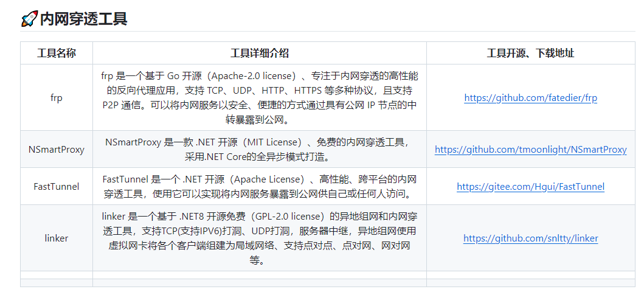Follow the snltty/linker GitHub link
The width and height of the screenshot is (644, 292).
[x=530, y=238]
